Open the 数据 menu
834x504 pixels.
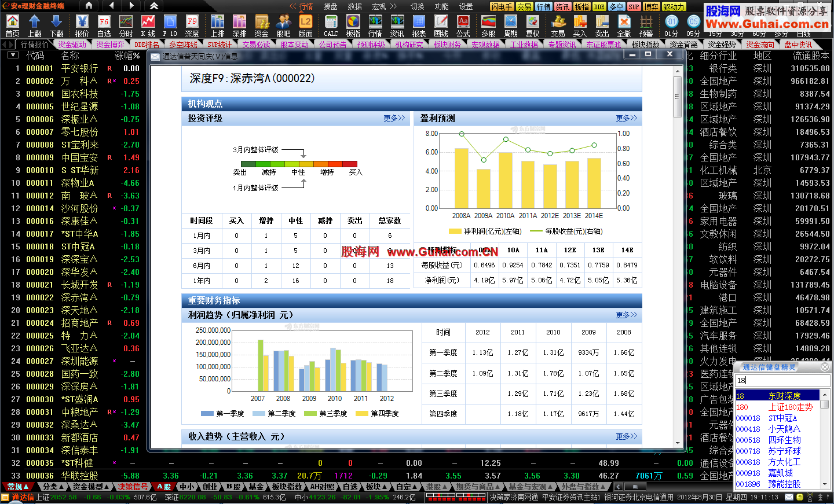pos(354,6)
